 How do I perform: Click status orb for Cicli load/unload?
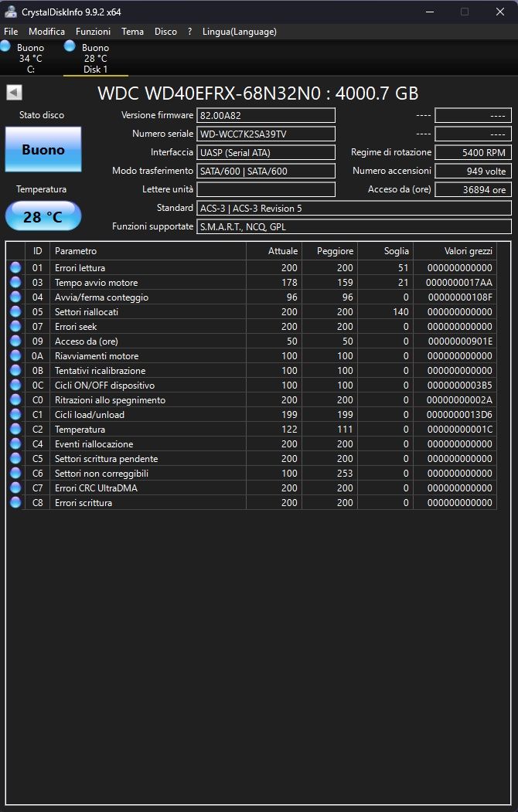click(x=15, y=414)
